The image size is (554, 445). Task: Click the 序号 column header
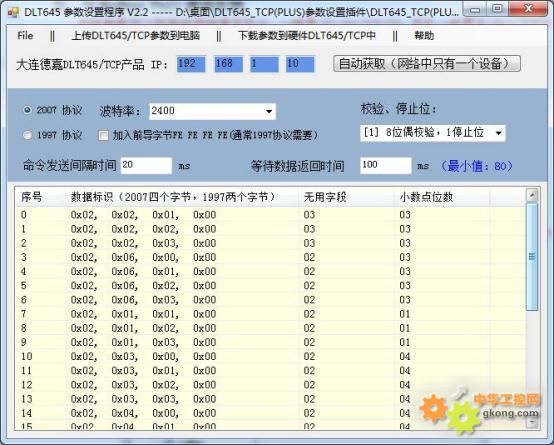(x=40, y=197)
